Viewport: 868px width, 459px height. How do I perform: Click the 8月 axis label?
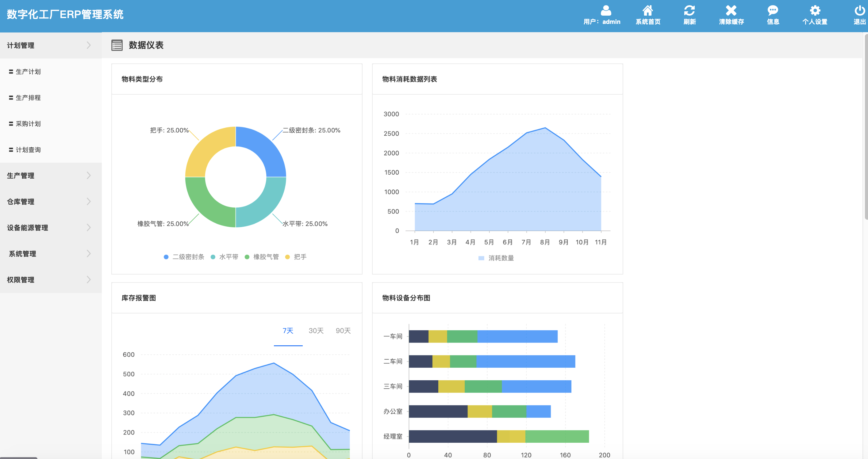pyautogui.click(x=545, y=242)
